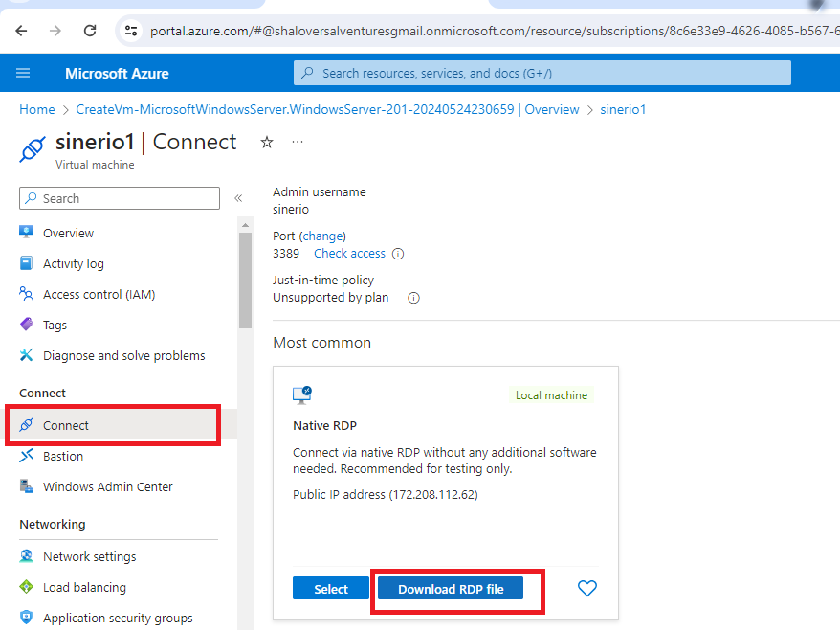Click the browser back arrow
The width and height of the screenshot is (840, 630).
point(21,31)
